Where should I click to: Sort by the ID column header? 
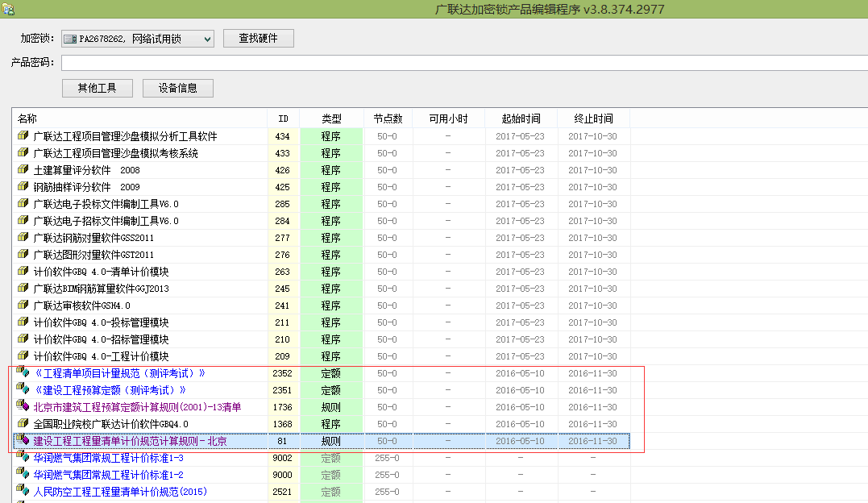(284, 118)
